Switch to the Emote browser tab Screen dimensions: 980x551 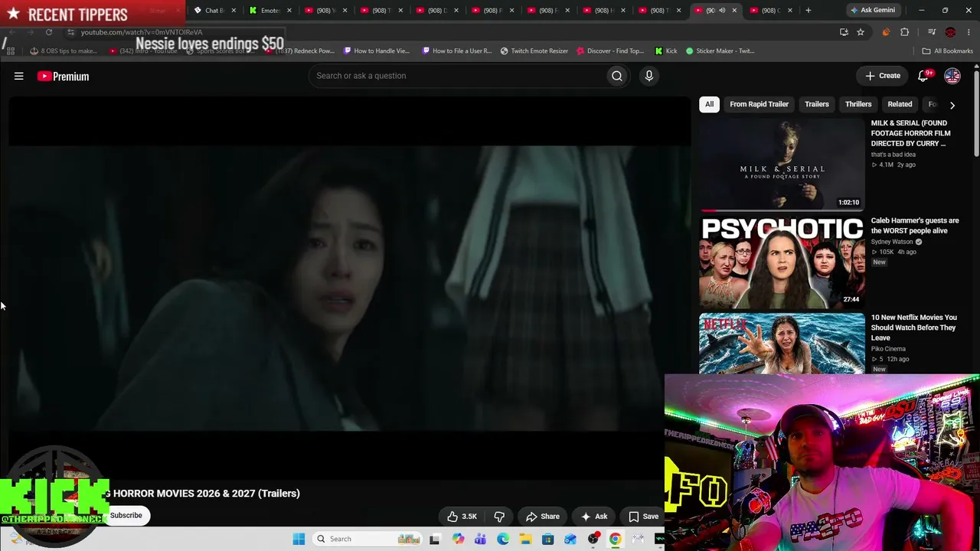[x=270, y=10]
